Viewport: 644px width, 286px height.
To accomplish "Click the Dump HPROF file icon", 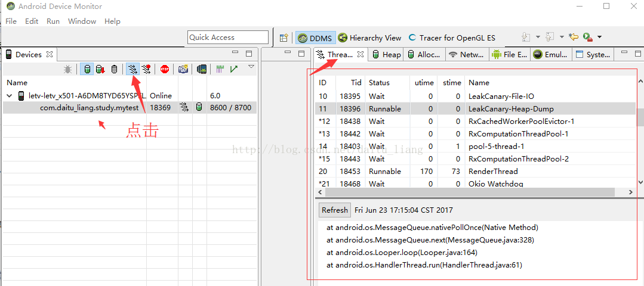I will point(100,69).
